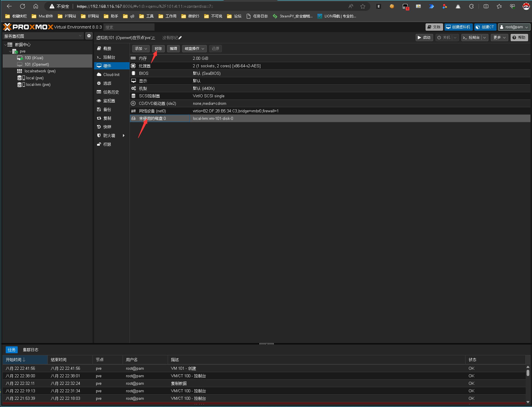Click the task log vertical scrollbar

pos(528,373)
